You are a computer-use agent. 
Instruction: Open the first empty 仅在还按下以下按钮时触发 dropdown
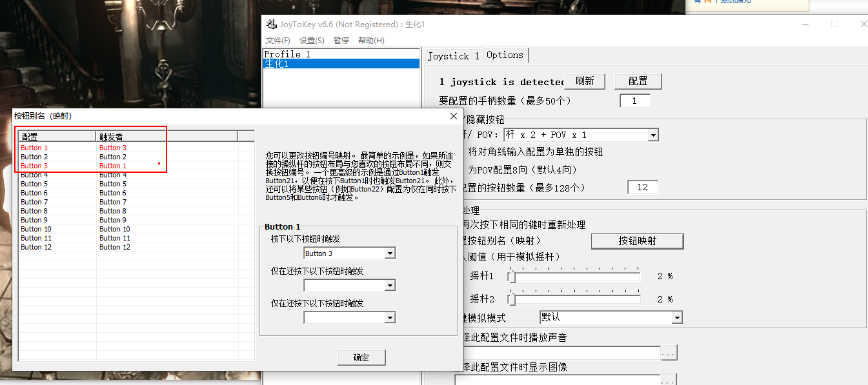[x=389, y=285]
